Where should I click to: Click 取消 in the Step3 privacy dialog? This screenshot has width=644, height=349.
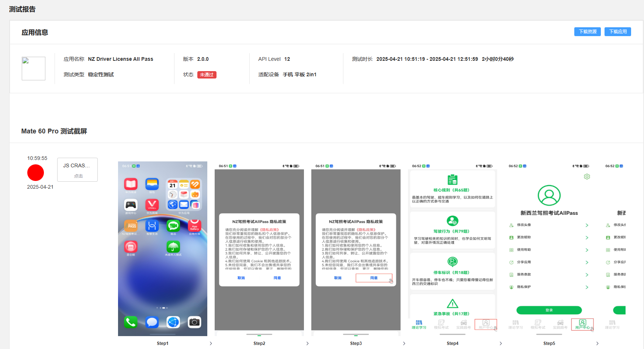pos(337,278)
